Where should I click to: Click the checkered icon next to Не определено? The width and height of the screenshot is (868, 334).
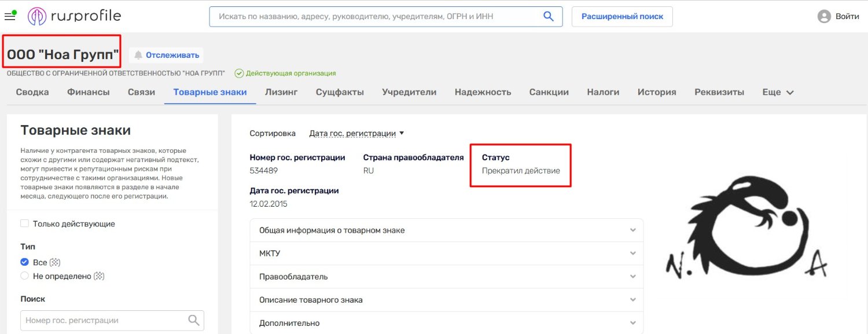pos(100,276)
